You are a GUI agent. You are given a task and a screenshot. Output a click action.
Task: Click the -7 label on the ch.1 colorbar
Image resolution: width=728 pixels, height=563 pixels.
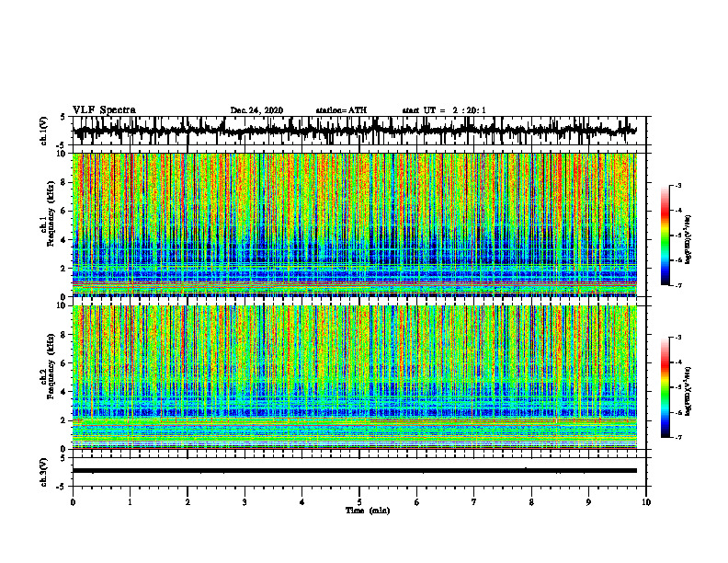678,286
